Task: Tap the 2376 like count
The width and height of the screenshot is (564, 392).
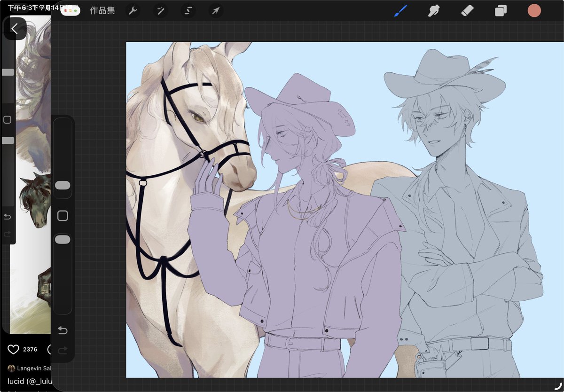Action: click(30, 349)
